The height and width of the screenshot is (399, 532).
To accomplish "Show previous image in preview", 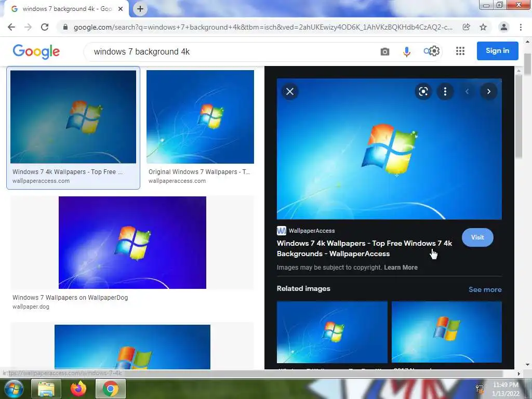I will 467,91.
